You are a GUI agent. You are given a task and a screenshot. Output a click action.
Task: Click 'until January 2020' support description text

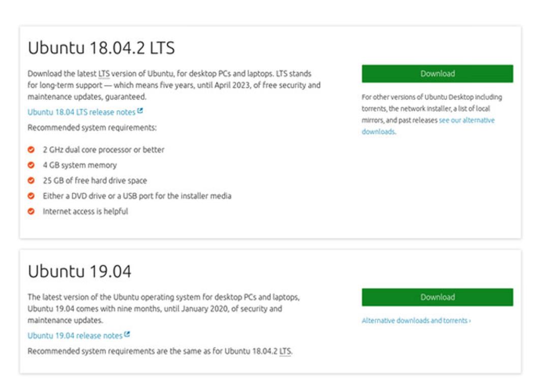tap(201, 309)
